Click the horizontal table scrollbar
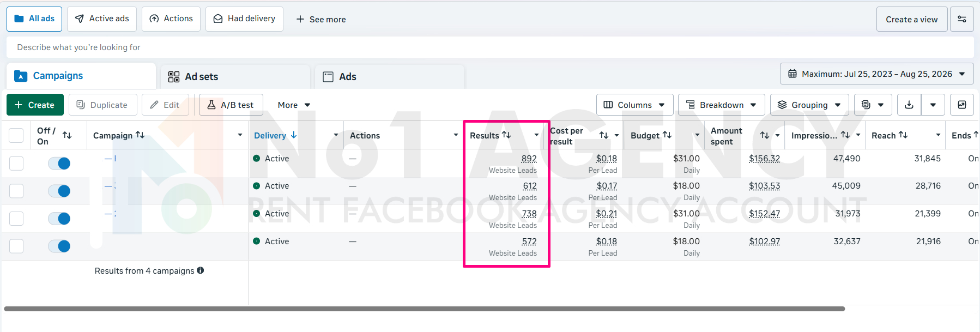980x332 pixels. point(425,309)
